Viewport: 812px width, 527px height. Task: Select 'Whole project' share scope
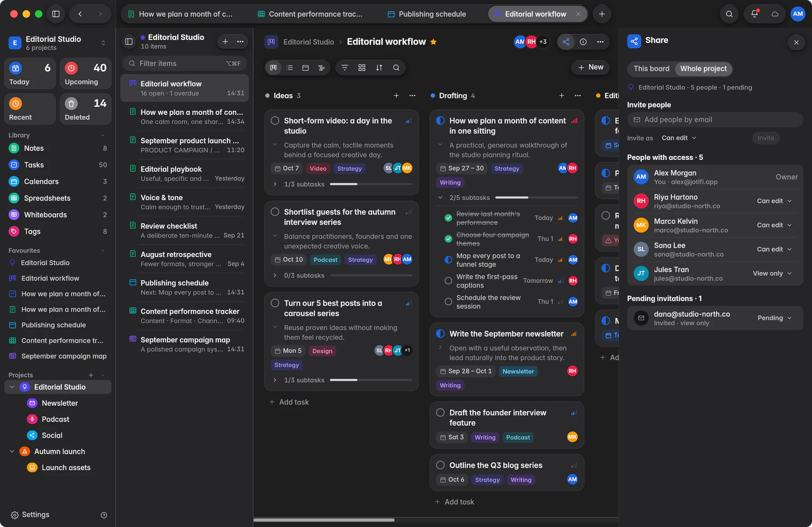click(703, 69)
